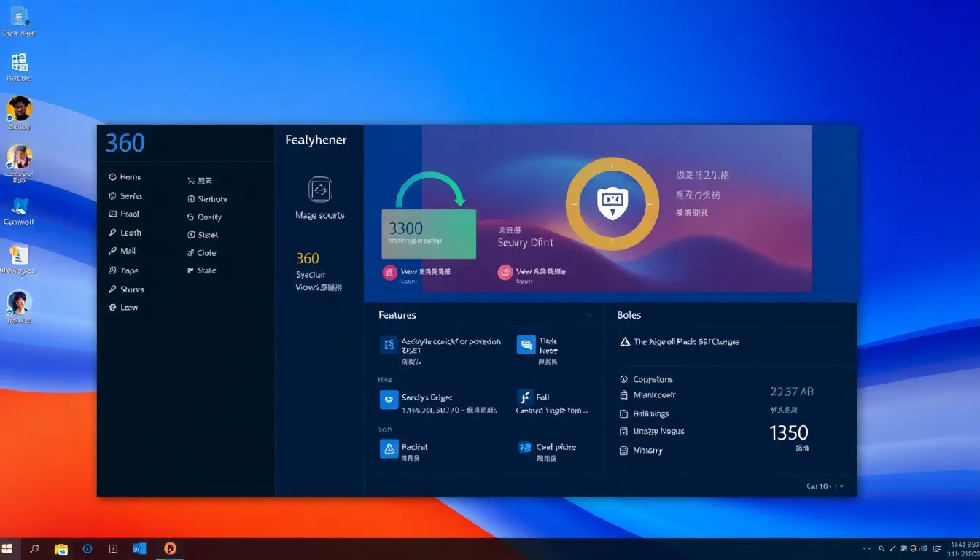Click the gear icon beside Loow
Image resolution: width=980 pixels, height=560 pixels.
point(112,308)
